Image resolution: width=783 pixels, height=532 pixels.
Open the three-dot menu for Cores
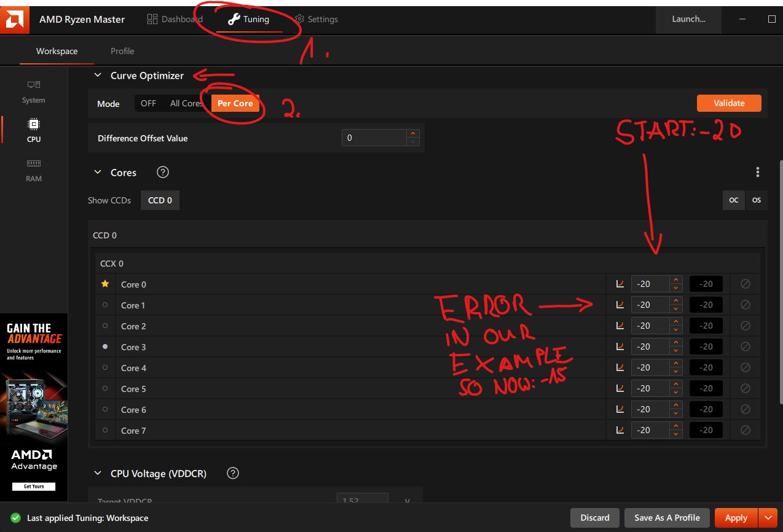tap(758, 172)
